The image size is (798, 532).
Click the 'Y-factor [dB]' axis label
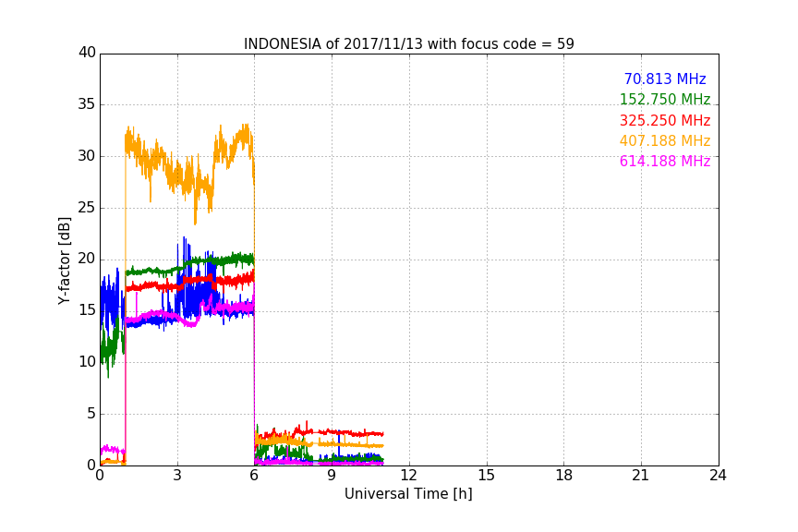(x=64, y=261)
